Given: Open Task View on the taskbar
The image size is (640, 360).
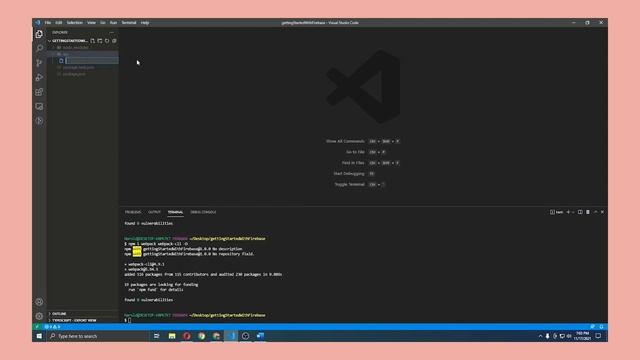Looking at the screenshot, I should (156, 336).
